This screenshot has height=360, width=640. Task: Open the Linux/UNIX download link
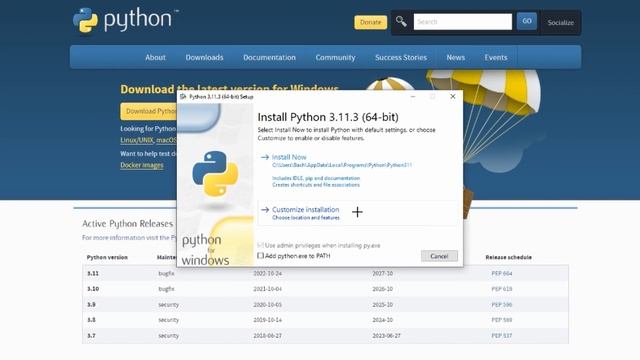[137, 140]
